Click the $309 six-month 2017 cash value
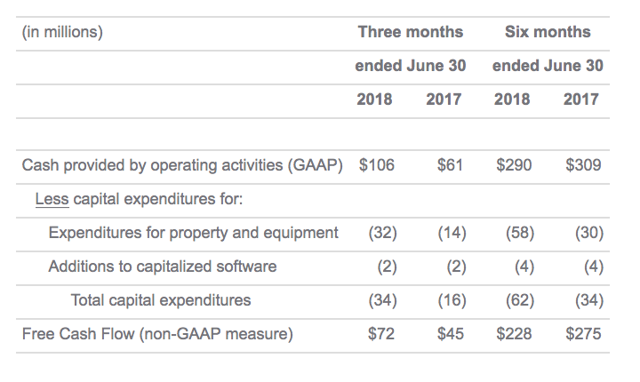The width and height of the screenshot is (640, 382). 583,165
